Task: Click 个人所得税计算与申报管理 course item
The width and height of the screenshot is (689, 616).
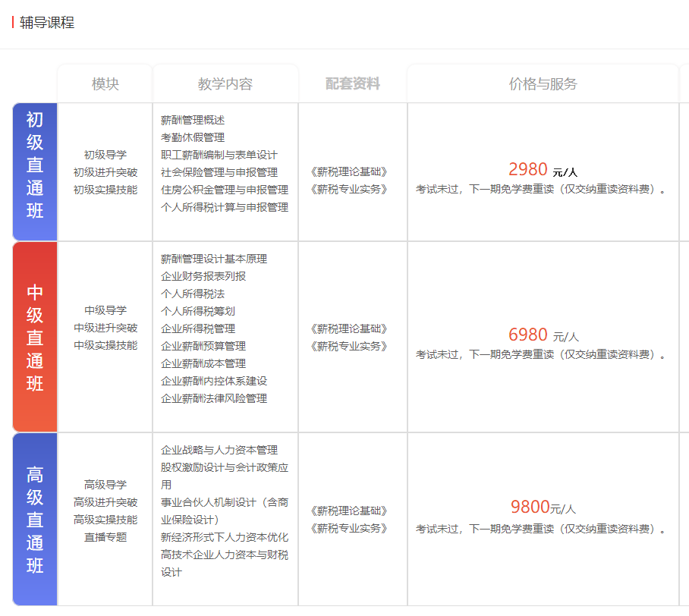Action: tap(225, 207)
